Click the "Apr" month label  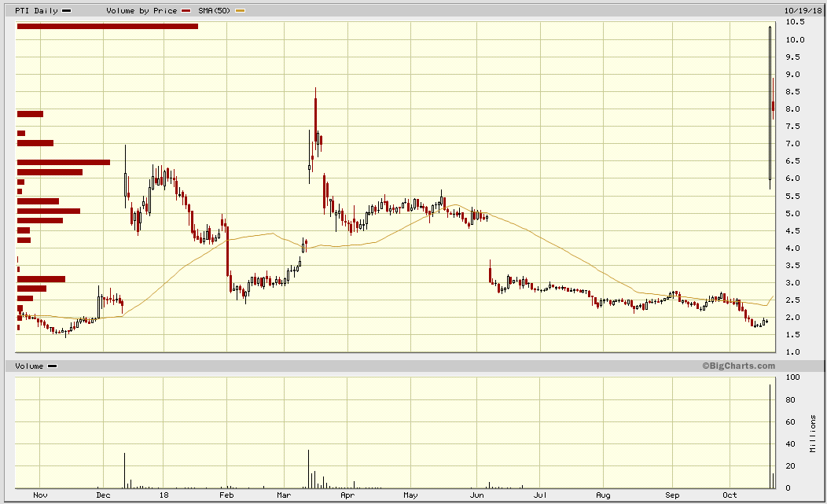click(x=347, y=495)
